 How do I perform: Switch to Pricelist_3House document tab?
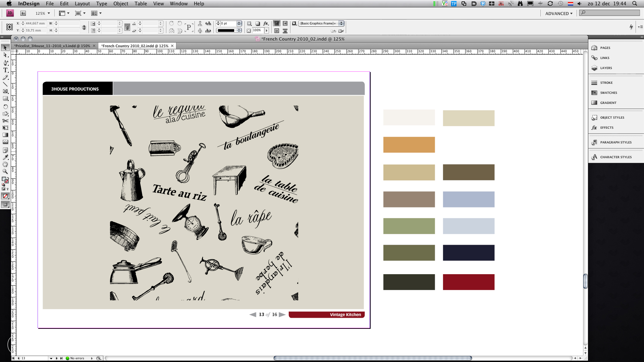point(52,46)
